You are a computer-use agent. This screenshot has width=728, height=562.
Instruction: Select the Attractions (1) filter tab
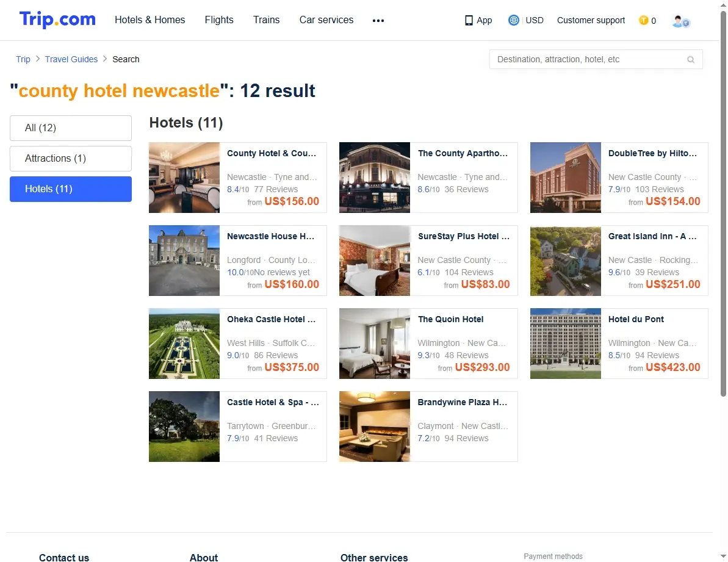point(71,159)
